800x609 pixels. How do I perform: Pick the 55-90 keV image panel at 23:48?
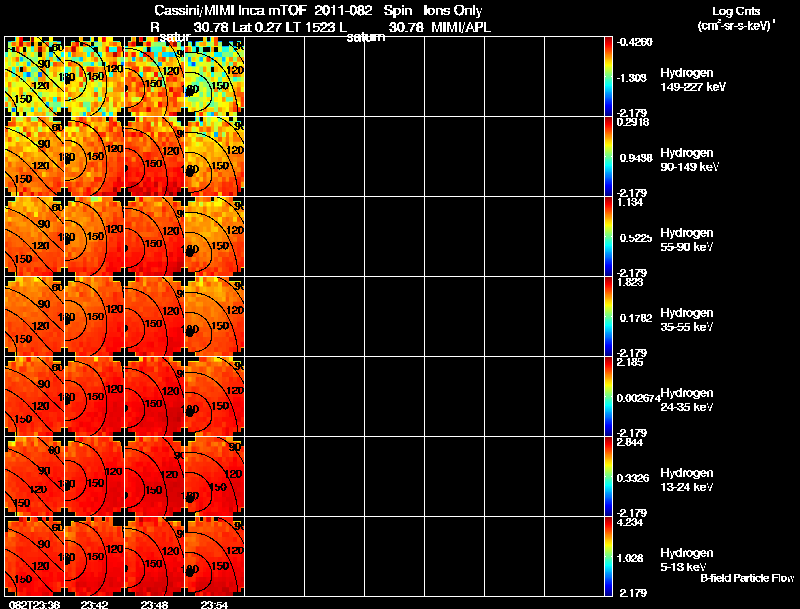click(155, 237)
